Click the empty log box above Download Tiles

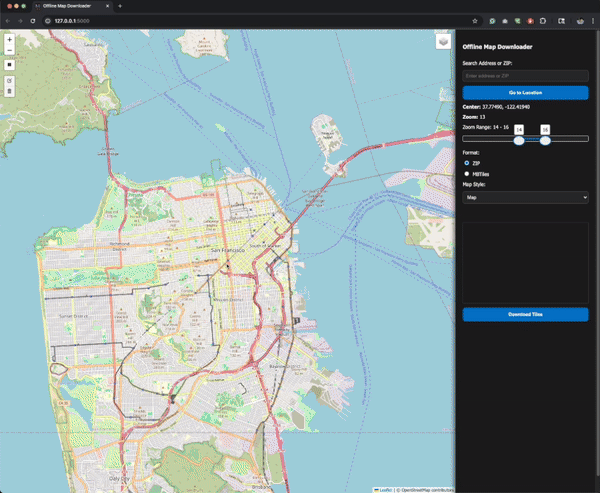[525, 263]
